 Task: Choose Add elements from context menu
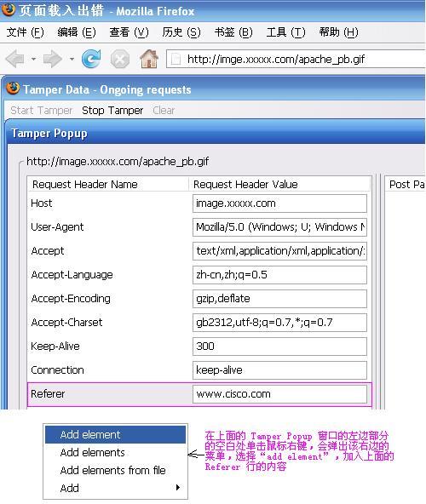115,453
